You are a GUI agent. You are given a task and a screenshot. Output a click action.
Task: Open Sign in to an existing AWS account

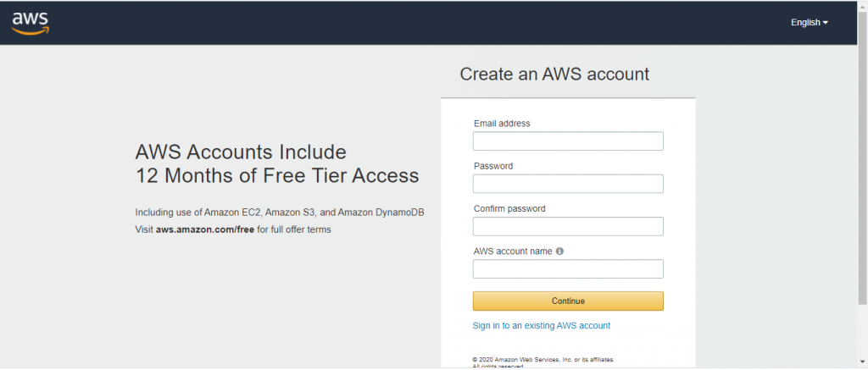pyautogui.click(x=542, y=326)
